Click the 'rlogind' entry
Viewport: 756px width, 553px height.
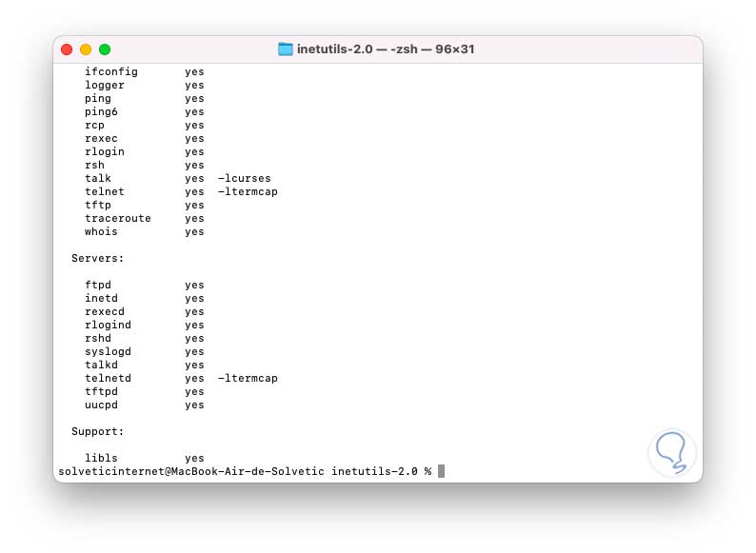tap(108, 325)
